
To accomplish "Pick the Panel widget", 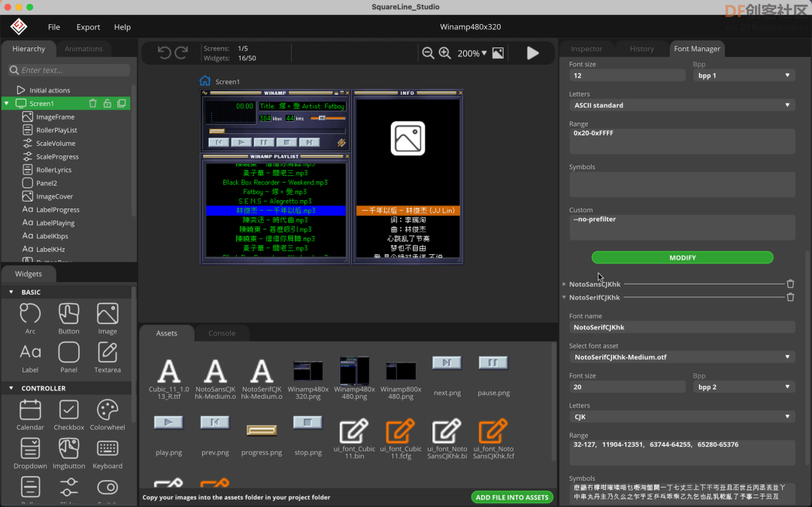I will (69, 357).
